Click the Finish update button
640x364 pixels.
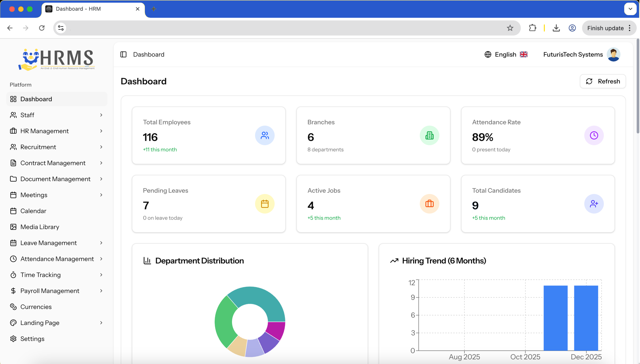click(605, 28)
